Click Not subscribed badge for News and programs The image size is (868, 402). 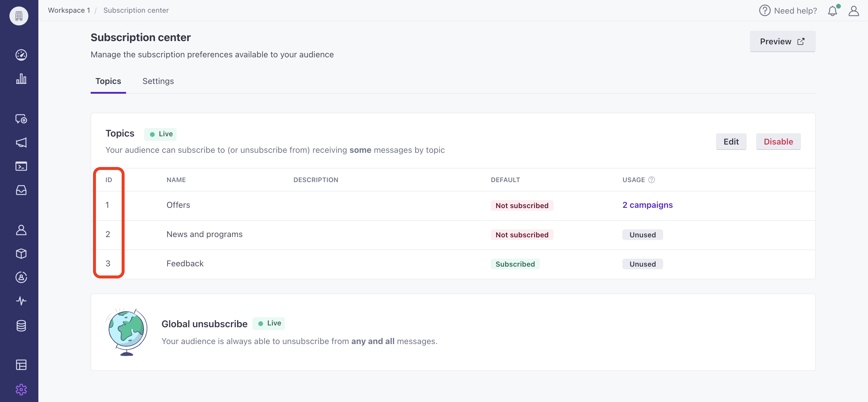coord(522,235)
